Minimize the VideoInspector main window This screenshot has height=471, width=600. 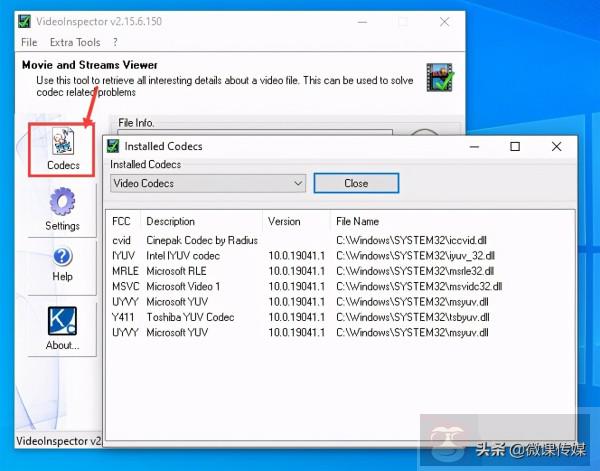(x=362, y=22)
